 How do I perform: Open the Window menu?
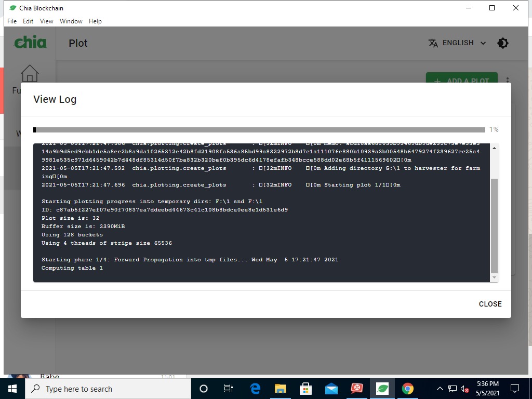tap(71, 21)
